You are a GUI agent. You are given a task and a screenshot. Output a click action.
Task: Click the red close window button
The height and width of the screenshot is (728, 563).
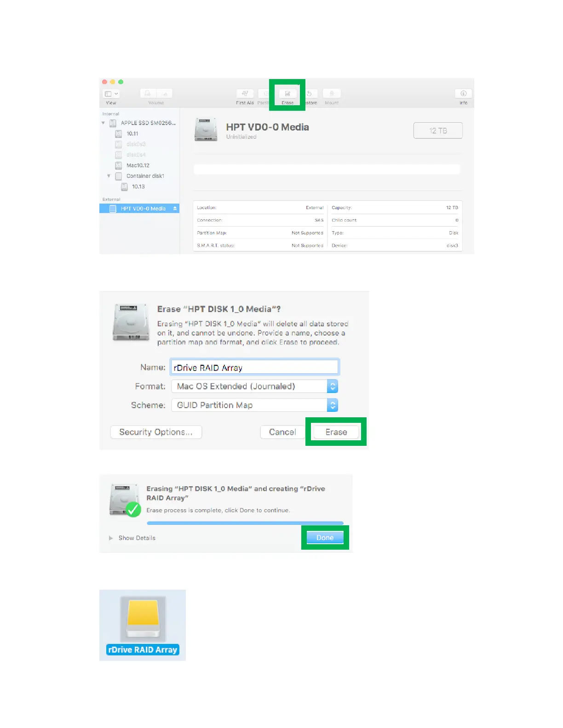point(104,82)
